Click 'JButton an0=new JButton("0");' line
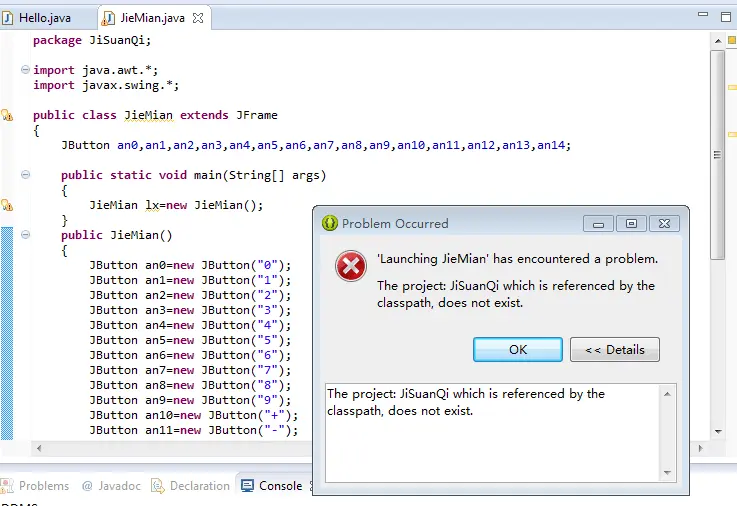This screenshot has width=737, height=506. (190, 265)
